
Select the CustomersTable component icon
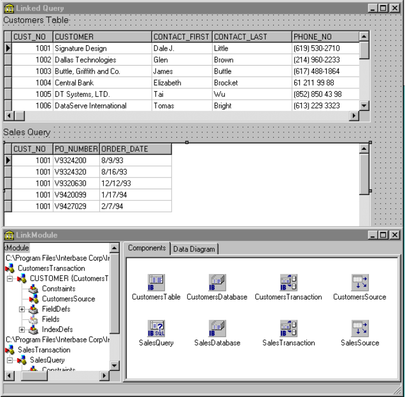[156, 282]
